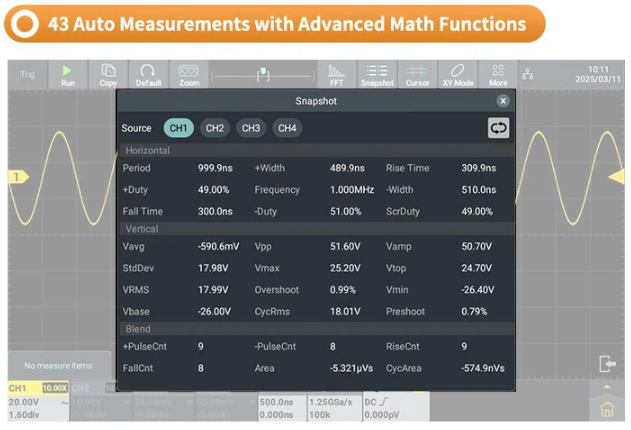Click the Snapshot toolbar icon

coord(377,75)
